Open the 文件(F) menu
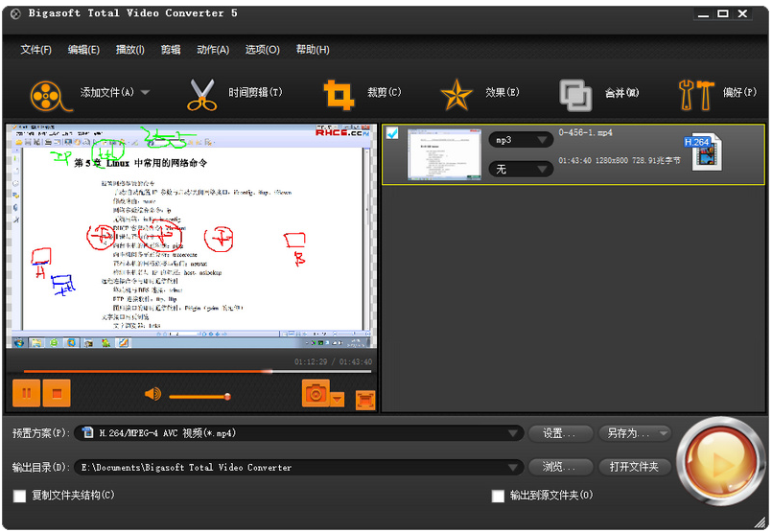 pyautogui.click(x=35, y=50)
